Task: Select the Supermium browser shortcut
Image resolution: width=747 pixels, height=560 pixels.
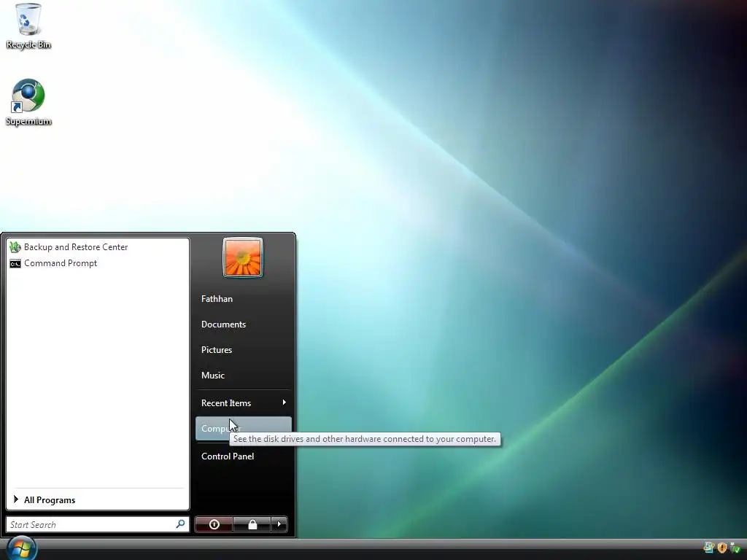Action: point(28,102)
